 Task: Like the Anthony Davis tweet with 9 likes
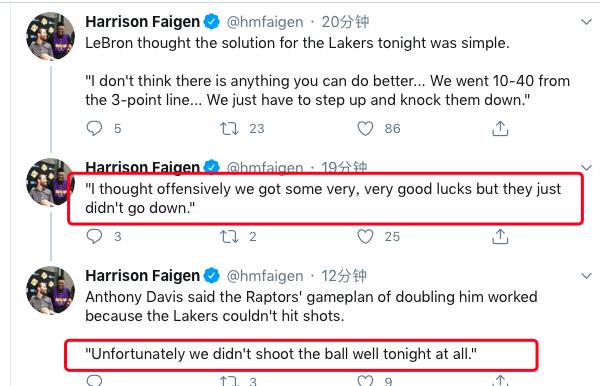pos(365,381)
